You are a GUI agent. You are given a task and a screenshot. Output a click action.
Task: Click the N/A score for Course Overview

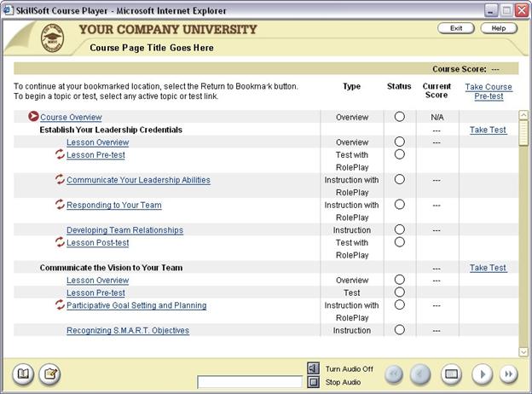tap(437, 118)
